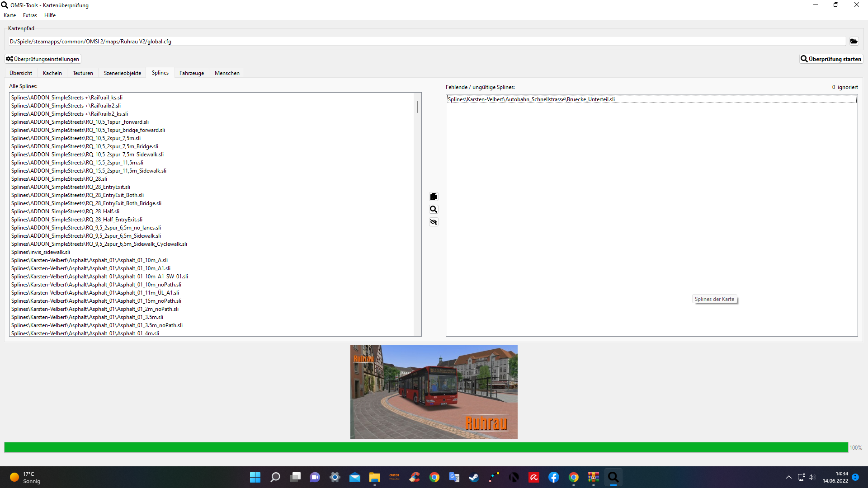Image resolution: width=868 pixels, height=488 pixels.
Task: Click the copy dropdown icon between lists
Action: point(434,197)
